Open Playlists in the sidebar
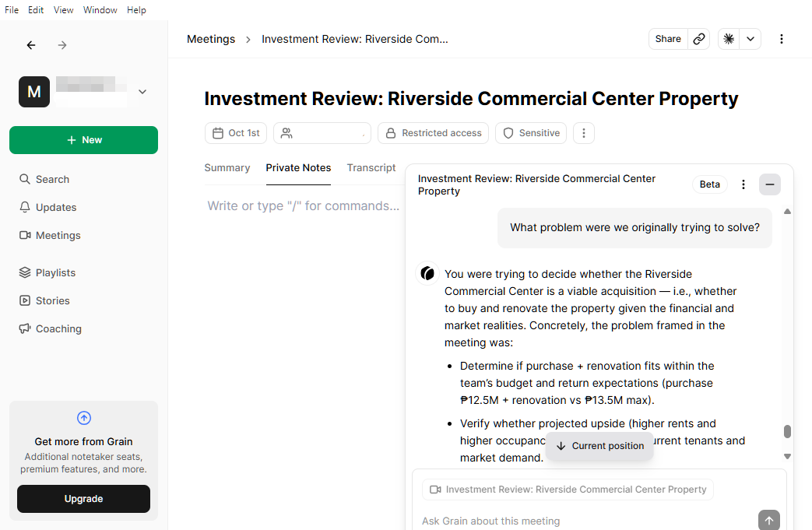The image size is (812, 530). point(47,272)
